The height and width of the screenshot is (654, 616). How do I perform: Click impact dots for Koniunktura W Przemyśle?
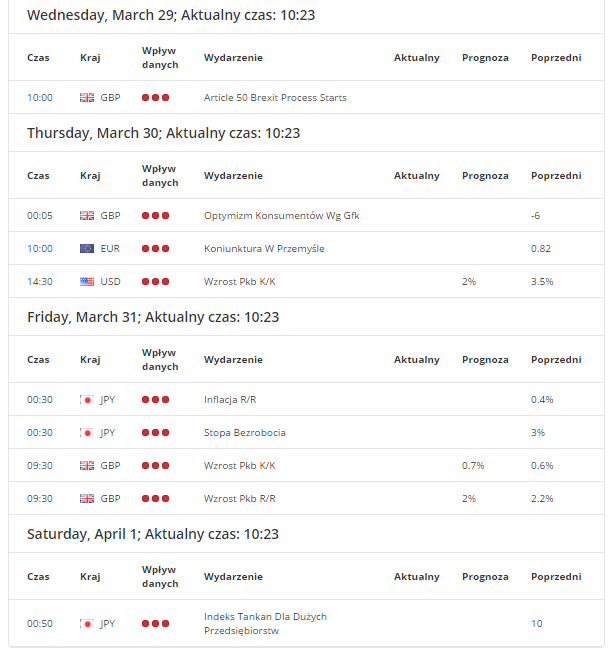(x=155, y=249)
